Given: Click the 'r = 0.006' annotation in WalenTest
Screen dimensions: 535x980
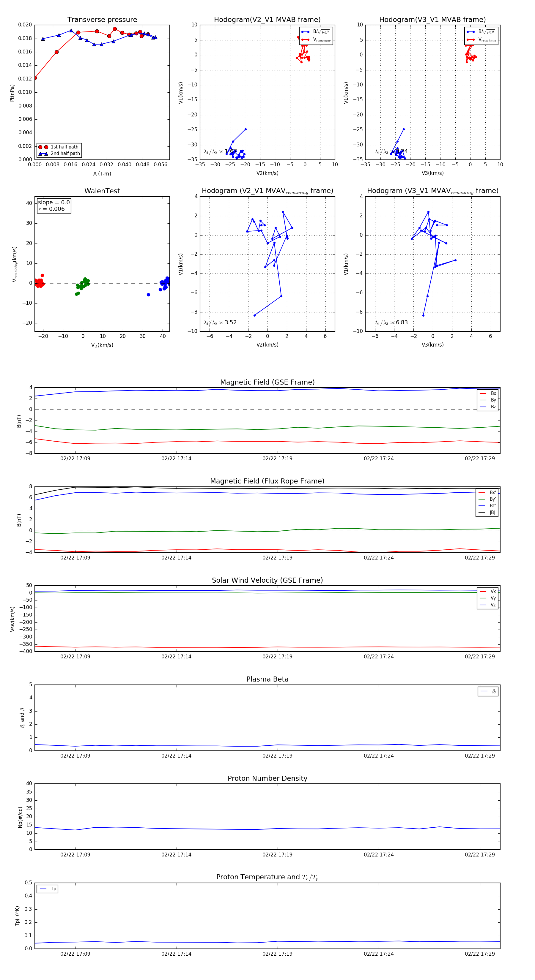Looking at the screenshot, I should (51, 209).
